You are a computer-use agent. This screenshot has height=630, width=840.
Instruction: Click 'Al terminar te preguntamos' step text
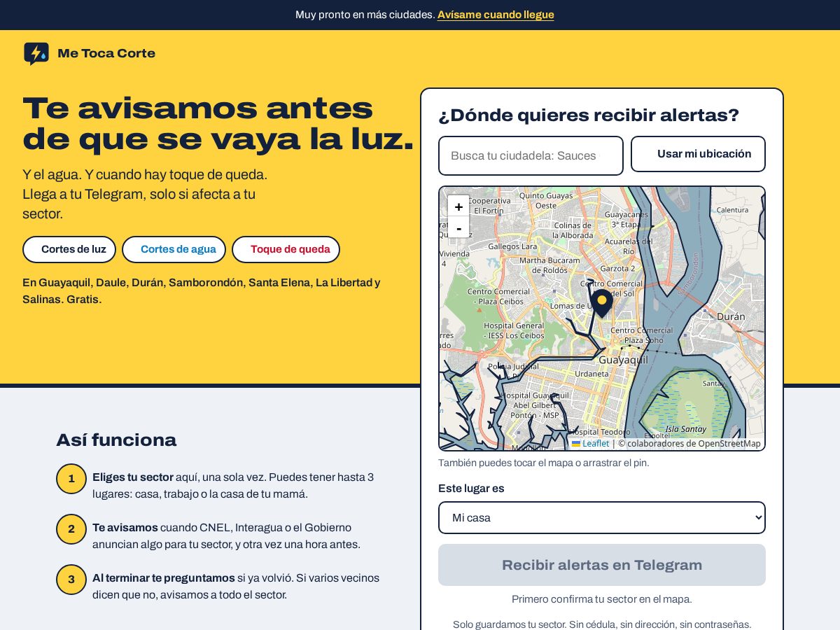tap(164, 578)
